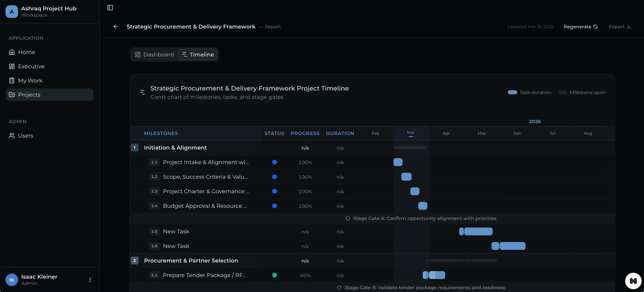Click task number badge 2.1
This screenshot has height=292, width=644.
click(x=154, y=275)
